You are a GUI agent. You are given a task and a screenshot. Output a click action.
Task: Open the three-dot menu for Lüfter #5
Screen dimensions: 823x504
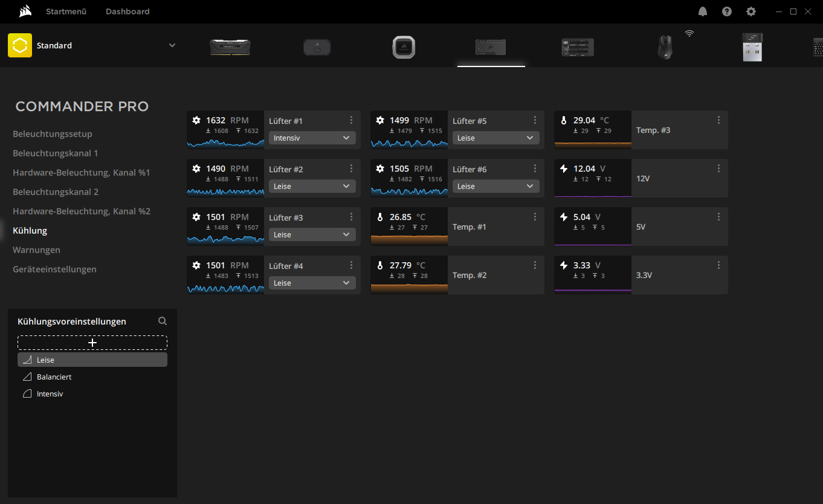point(535,120)
